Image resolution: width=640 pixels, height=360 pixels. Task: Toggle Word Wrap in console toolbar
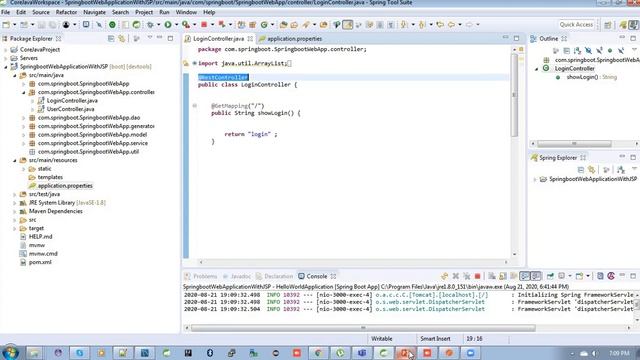click(x=513, y=276)
